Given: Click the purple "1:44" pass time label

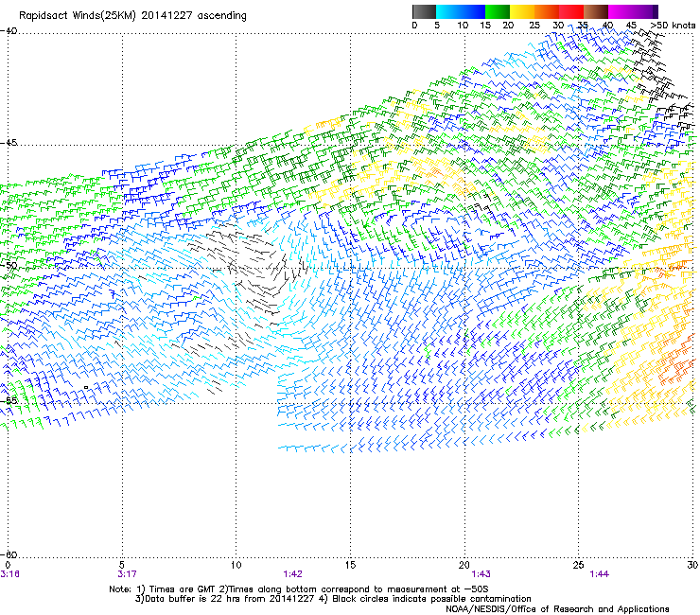Looking at the screenshot, I should (x=599, y=574).
